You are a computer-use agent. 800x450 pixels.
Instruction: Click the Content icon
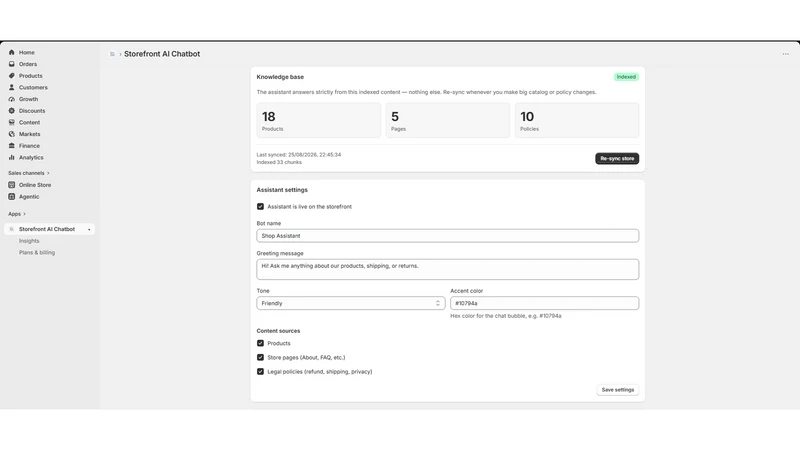click(x=12, y=122)
